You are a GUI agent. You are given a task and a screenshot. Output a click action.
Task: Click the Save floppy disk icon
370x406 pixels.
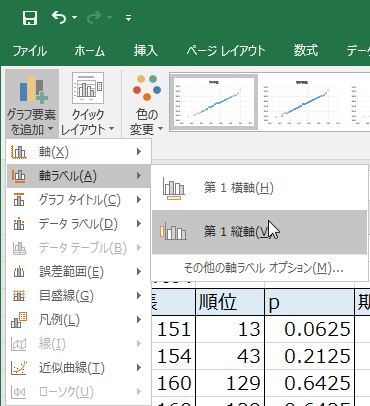pyautogui.click(x=30, y=18)
